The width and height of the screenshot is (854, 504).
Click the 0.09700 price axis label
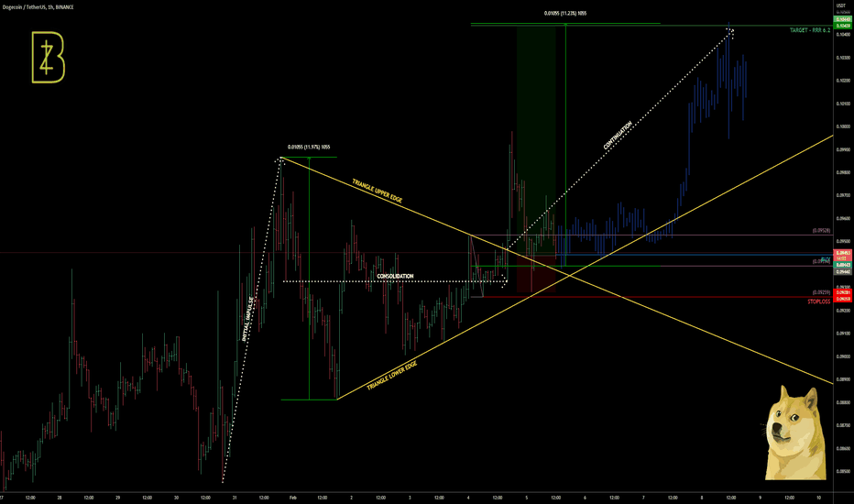[x=843, y=195]
